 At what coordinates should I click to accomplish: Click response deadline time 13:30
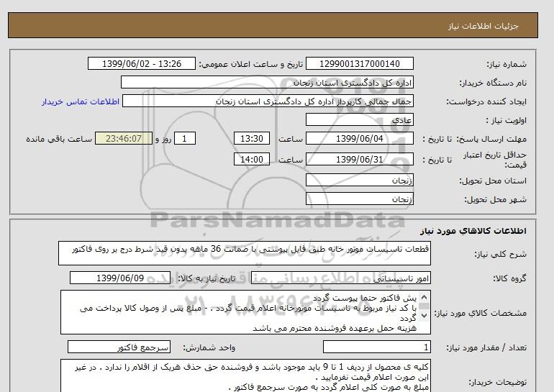252,138
